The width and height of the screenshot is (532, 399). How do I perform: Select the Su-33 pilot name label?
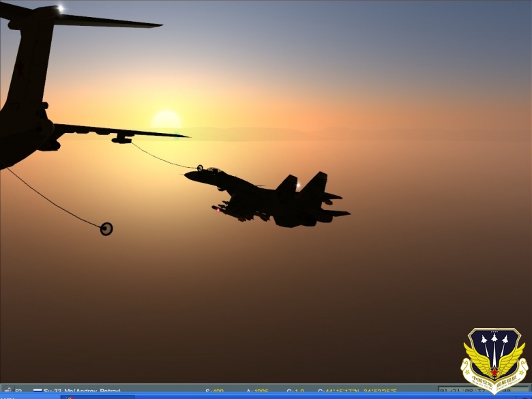[82, 391]
